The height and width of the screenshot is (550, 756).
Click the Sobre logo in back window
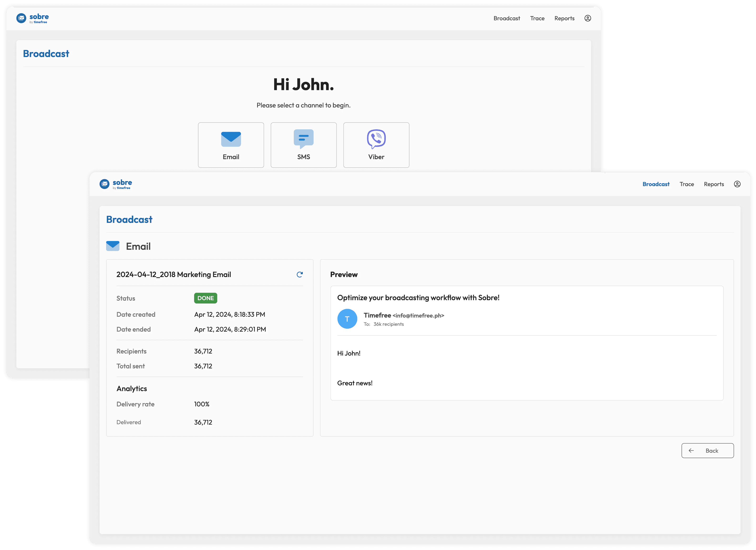[x=32, y=18]
